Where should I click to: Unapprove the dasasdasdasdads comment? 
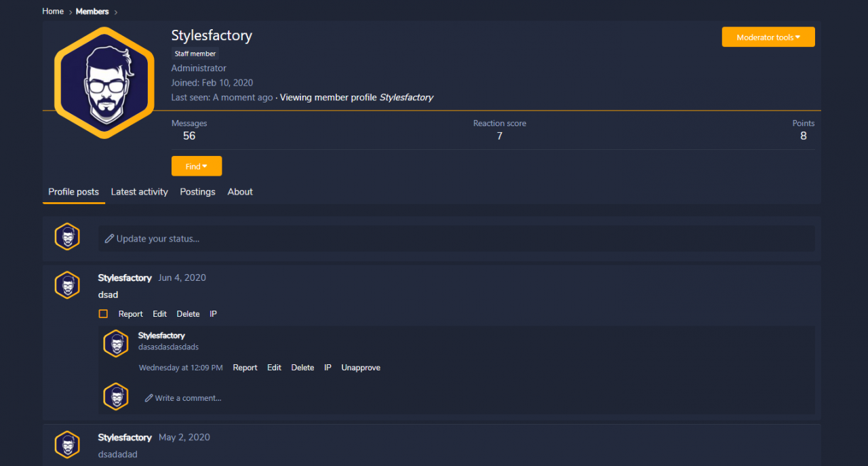click(x=361, y=368)
